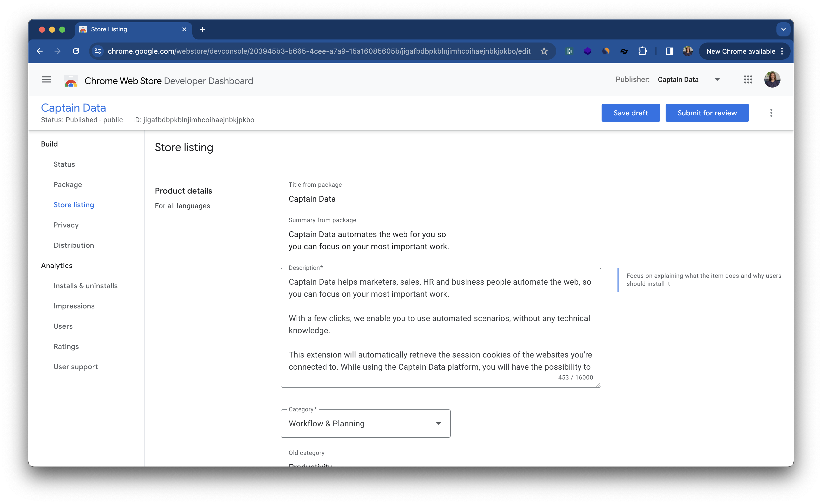Open the Category Workflow & Planning dropdown
822x504 pixels.
coord(365,423)
